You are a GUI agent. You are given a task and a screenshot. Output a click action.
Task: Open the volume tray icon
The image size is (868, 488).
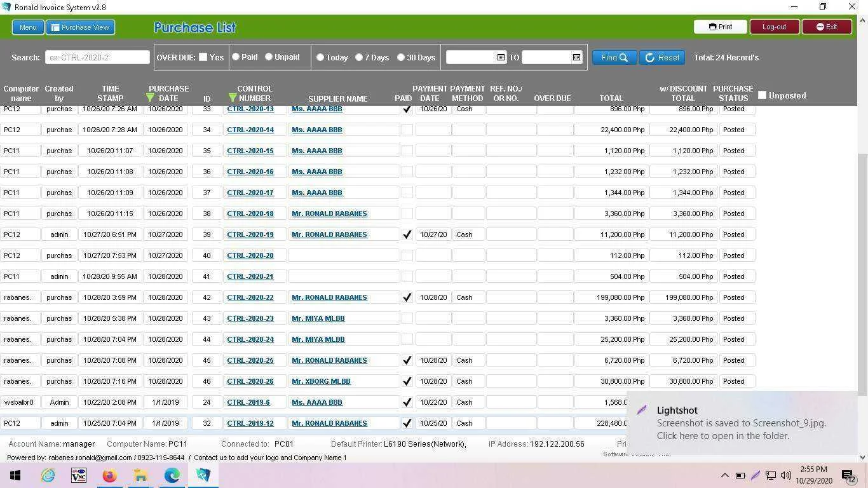786,475
